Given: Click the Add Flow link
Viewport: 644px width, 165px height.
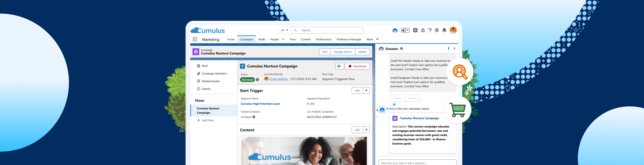Looking at the screenshot, I should click(205, 120).
